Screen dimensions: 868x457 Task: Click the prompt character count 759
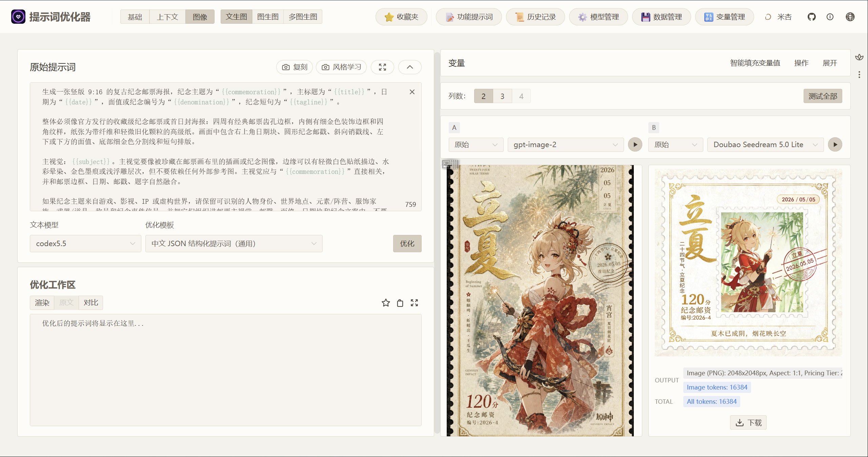click(410, 204)
